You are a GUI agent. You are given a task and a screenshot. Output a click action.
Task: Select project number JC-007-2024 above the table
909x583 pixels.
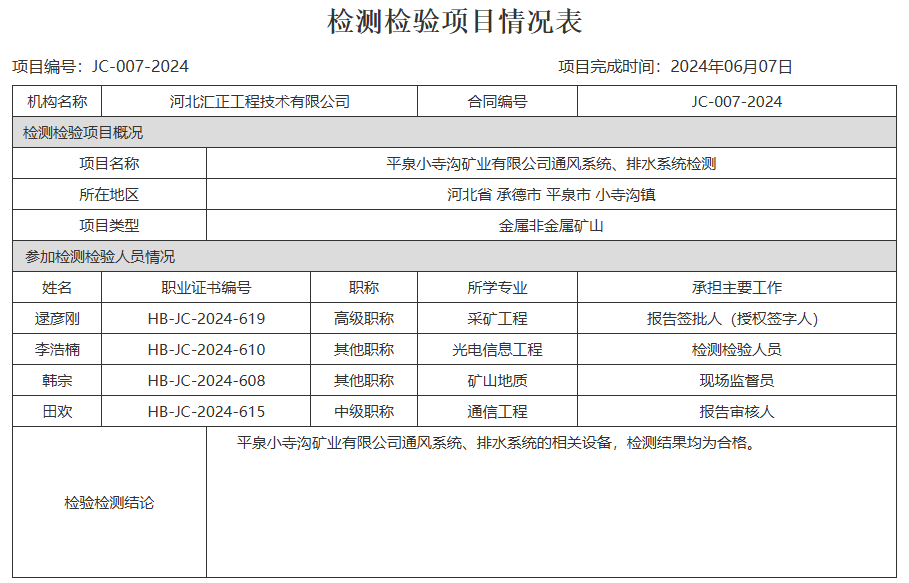140,67
